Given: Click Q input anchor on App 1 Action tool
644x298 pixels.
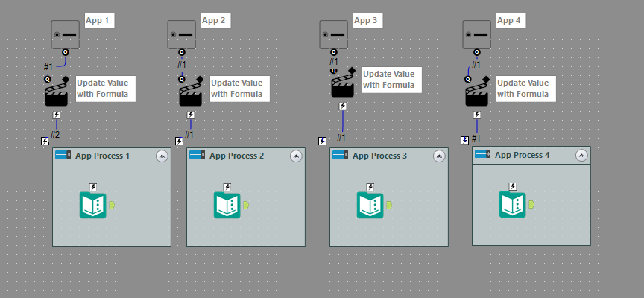Looking at the screenshot, I should pos(47,79).
